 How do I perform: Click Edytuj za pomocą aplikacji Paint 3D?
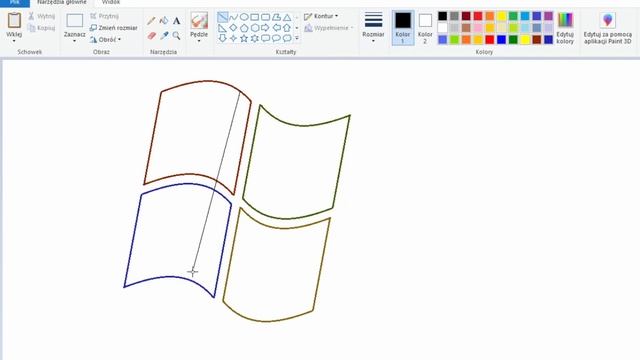(608, 28)
